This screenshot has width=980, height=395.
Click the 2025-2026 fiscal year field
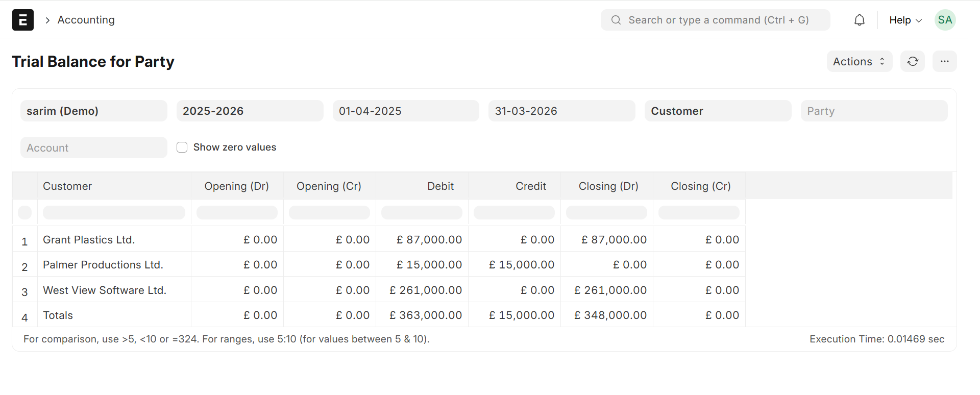click(250, 111)
